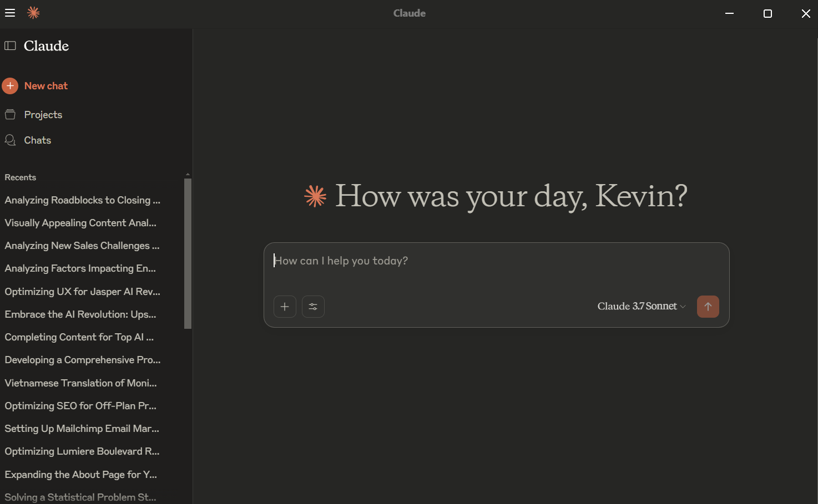Open 'Optimizing Lumiere Boulevard R...' chat
The image size is (818, 504).
click(x=82, y=451)
